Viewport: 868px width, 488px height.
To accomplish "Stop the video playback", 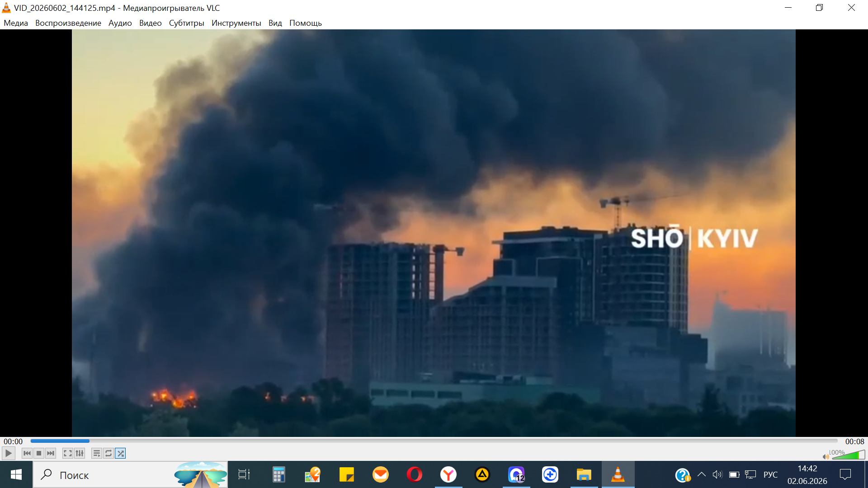I will (39, 453).
